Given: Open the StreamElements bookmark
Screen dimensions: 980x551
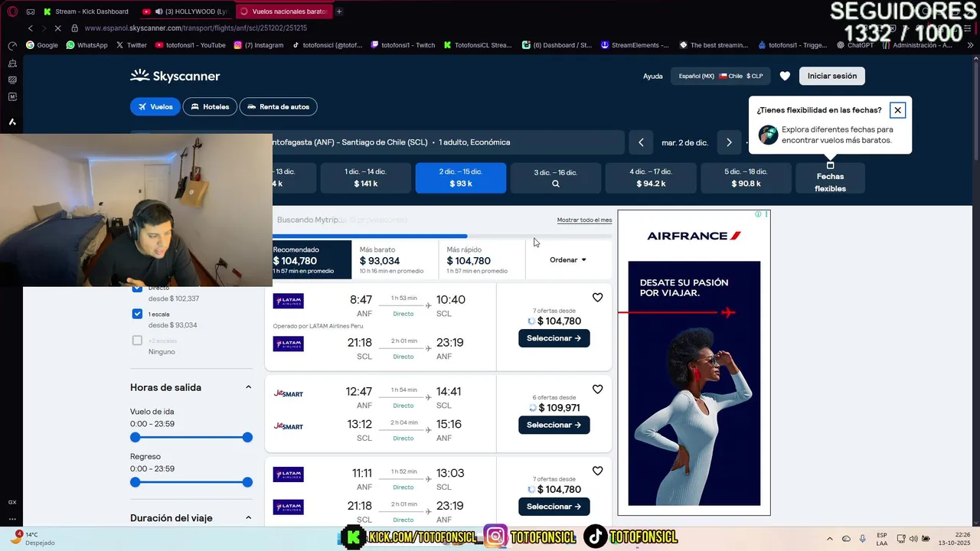Looking at the screenshot, I should click(x=635, y=45).
